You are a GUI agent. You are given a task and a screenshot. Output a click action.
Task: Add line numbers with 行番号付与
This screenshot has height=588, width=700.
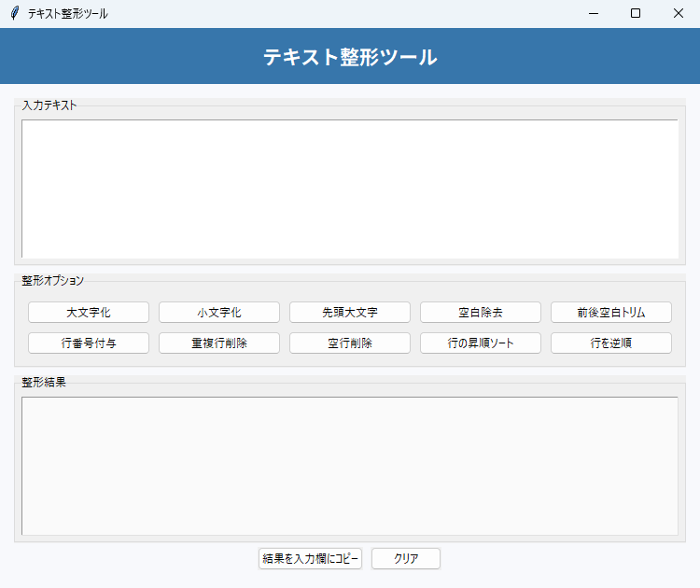pyautogui.click(x=89, y=343)
